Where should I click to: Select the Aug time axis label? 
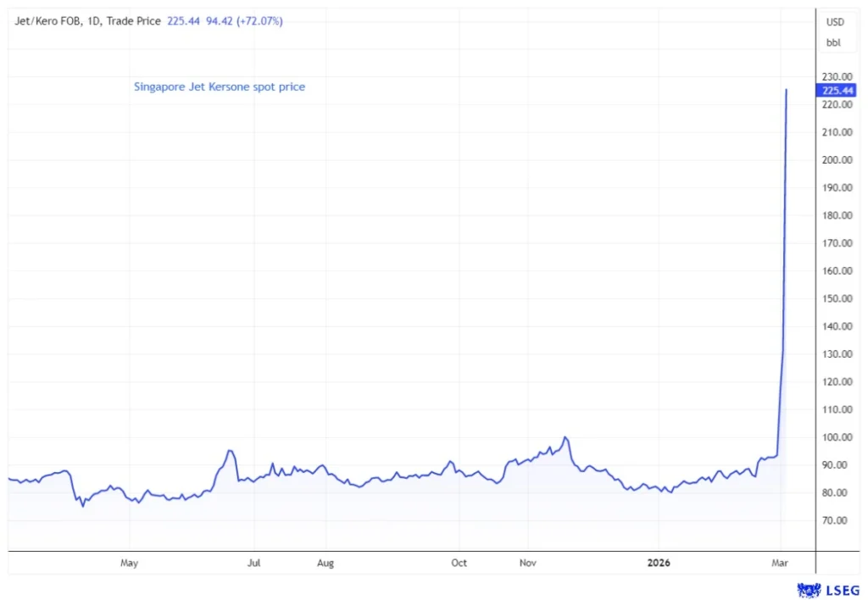click(325, 563)
